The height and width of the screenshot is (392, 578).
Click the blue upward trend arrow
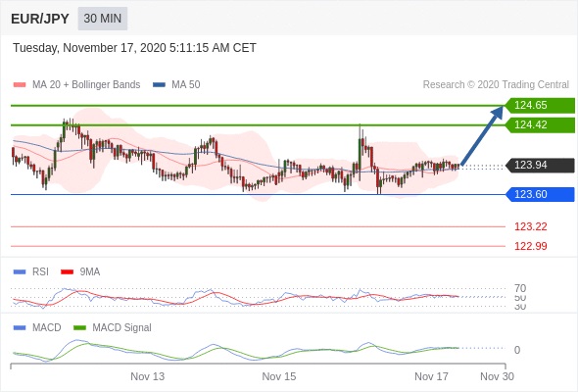pos(482,135)
